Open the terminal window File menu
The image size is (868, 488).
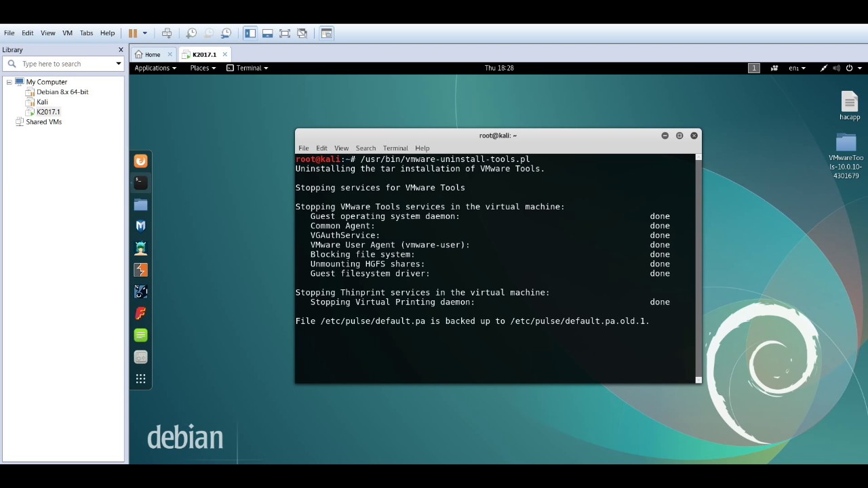(x=304, y=148)
